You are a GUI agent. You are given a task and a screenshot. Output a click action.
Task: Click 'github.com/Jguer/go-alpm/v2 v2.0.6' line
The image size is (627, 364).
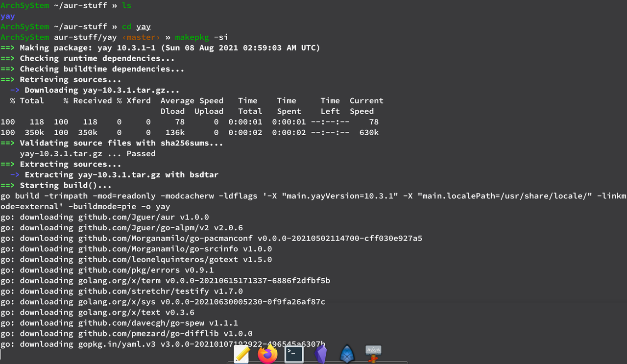click(x=121, y=228)
